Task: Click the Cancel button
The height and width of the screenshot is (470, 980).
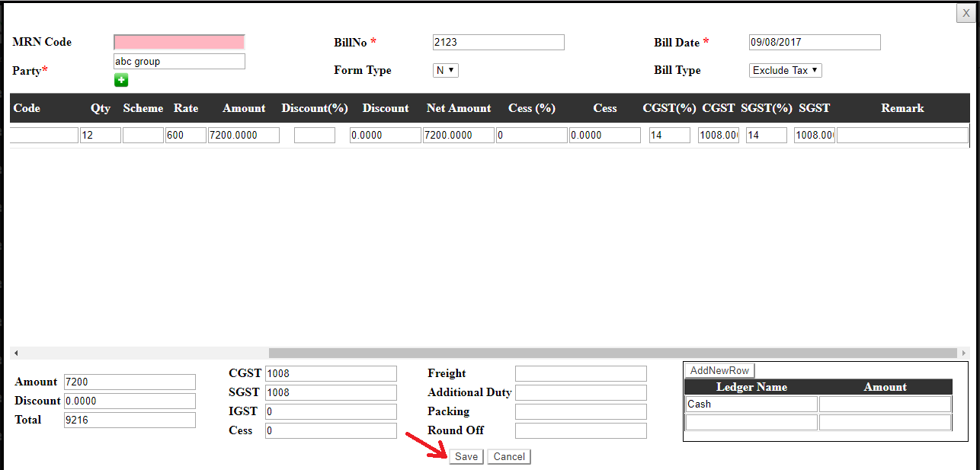Action: tap(509, 456)
